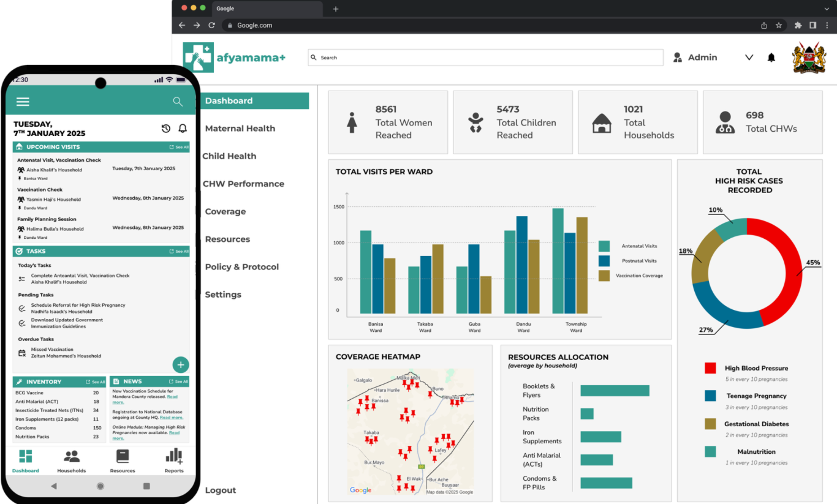Open Settings in the sidebar

(223, 295)
